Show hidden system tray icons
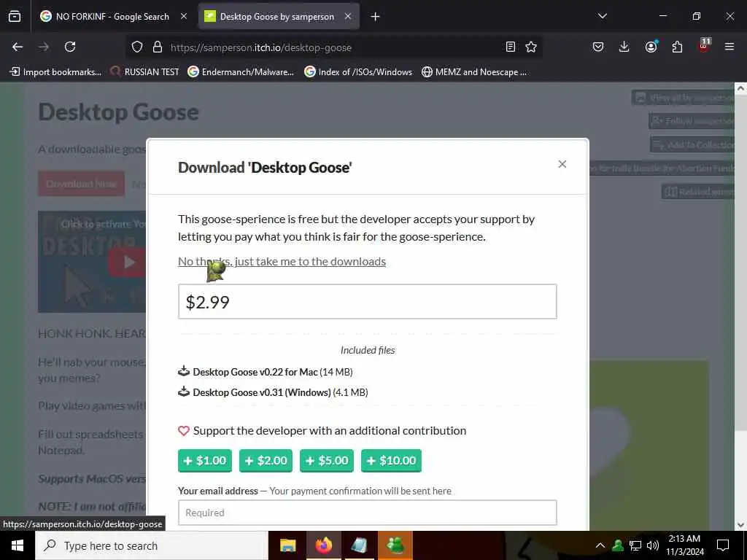 [600, 545]
